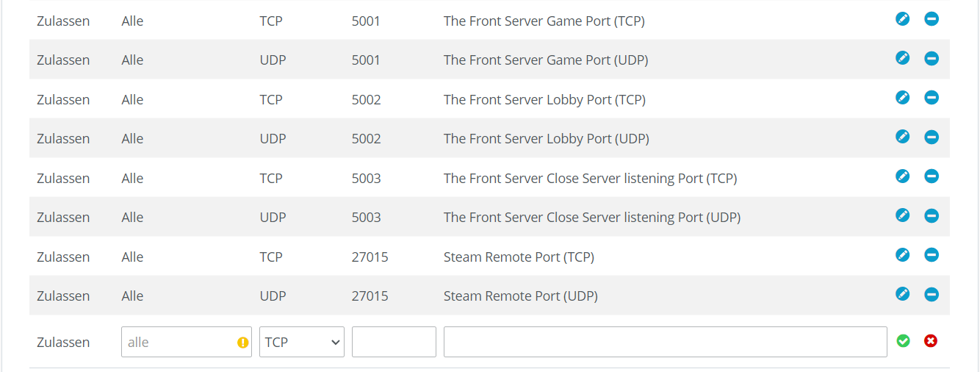Image resolution: width=980 pixels, height=372 pixels.
Task: Edit the Steam Remote Port TCP rule
Action: click(903, 255)
